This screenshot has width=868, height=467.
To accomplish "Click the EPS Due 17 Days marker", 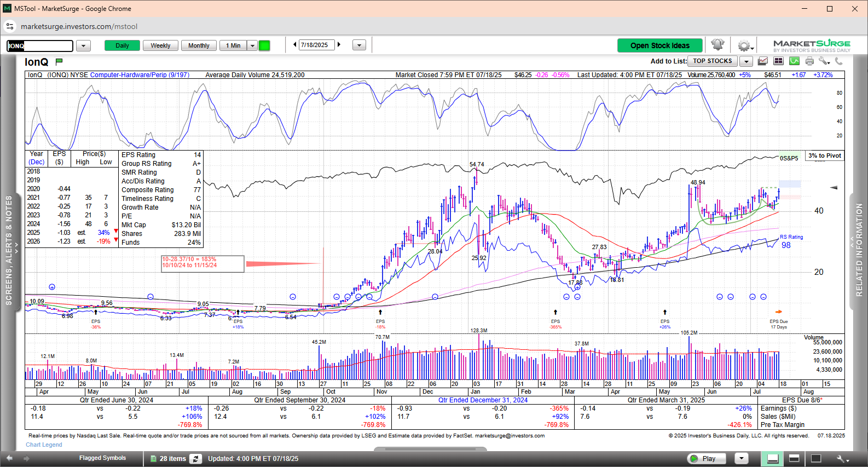I will (778, 324).
